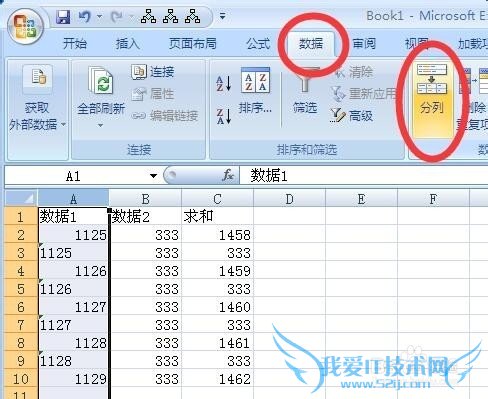Switch to the 插入 tab

pyautogui.click(x=128, y=44)
